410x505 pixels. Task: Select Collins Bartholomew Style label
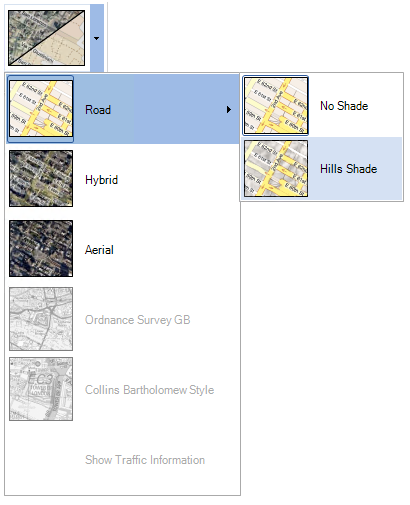coord(149,390)
